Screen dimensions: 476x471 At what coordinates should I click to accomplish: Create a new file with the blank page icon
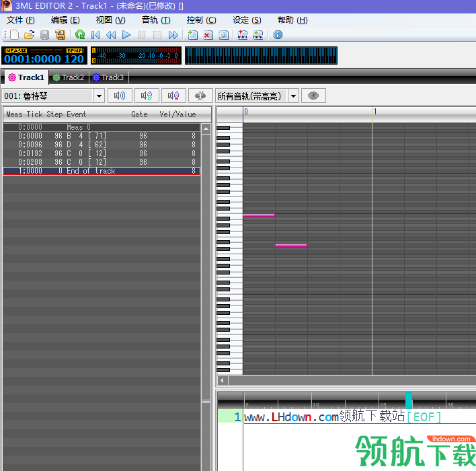pos(14,35)
